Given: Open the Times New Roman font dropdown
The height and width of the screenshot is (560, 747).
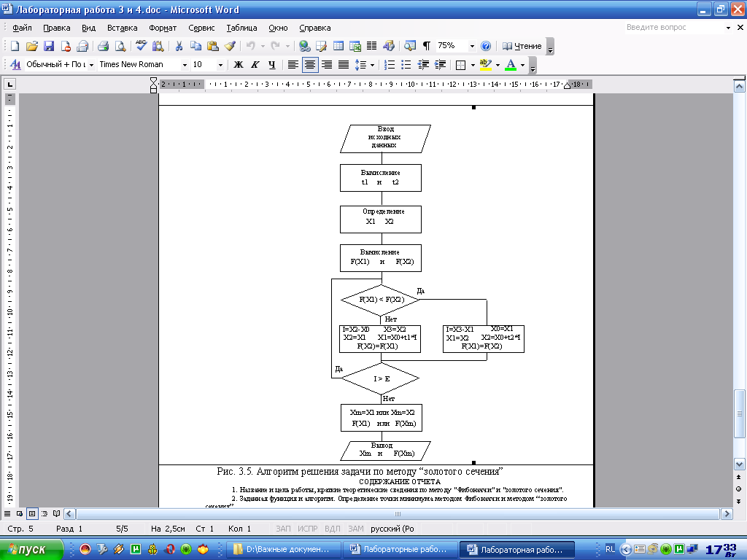Looking at the screenshot, I should [185, 64].
